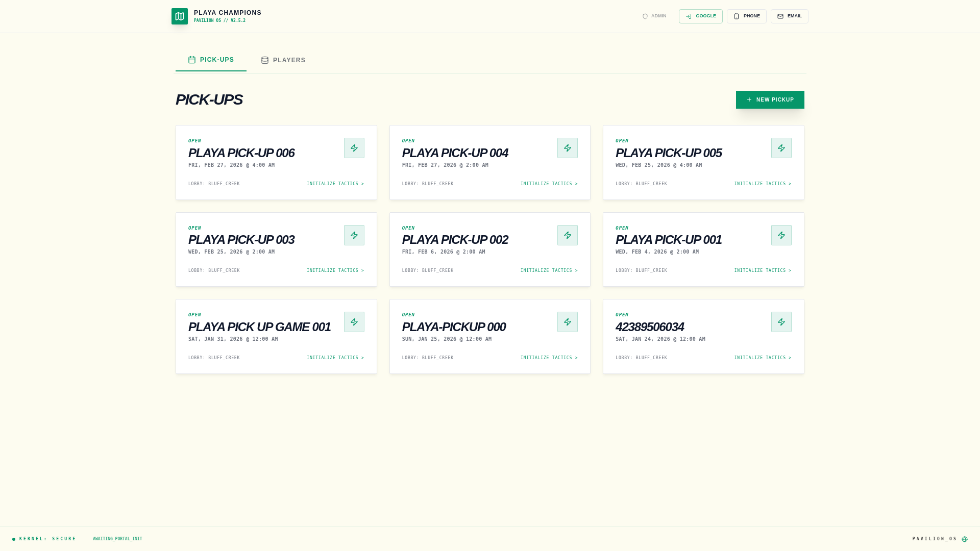Viewport: 980px width, 551px height.
Task: Click the PICK-UPS page heading
Action: point(209,99)
